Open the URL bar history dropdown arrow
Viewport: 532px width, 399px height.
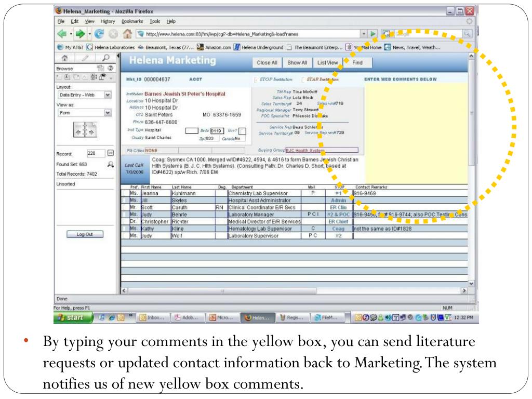tap(364, 34)
